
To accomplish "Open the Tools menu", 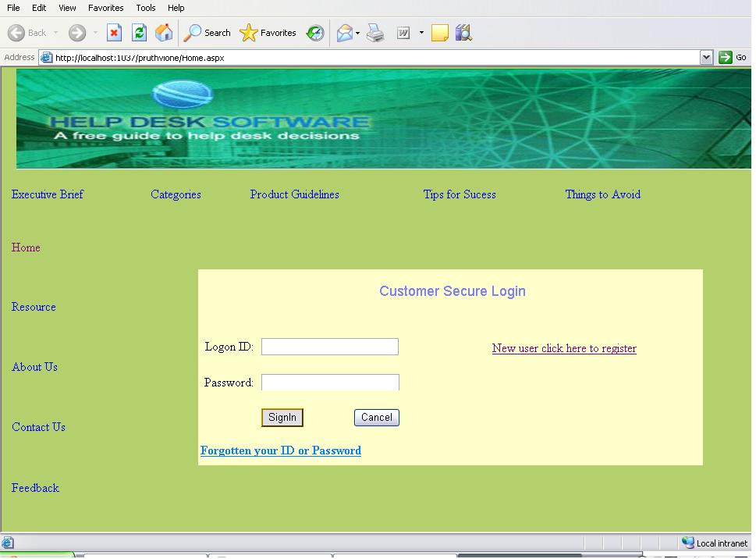I will [146, 8].
